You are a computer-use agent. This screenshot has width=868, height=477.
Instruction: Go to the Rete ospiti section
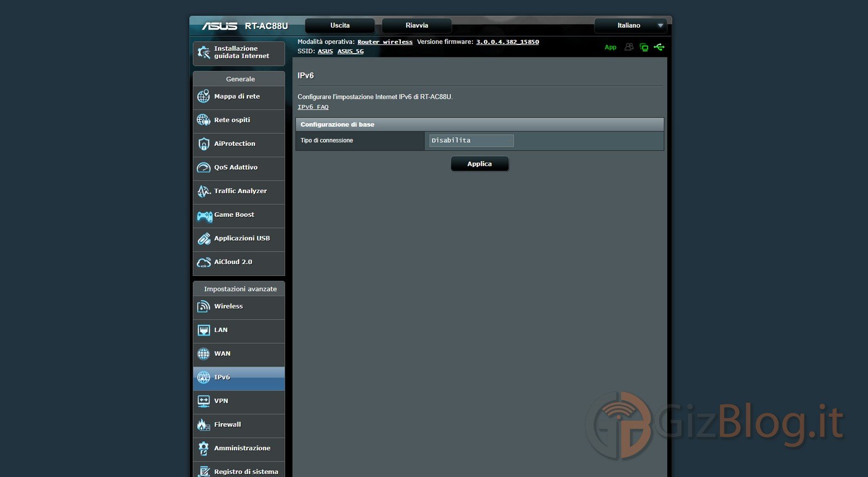click(239, 120)
